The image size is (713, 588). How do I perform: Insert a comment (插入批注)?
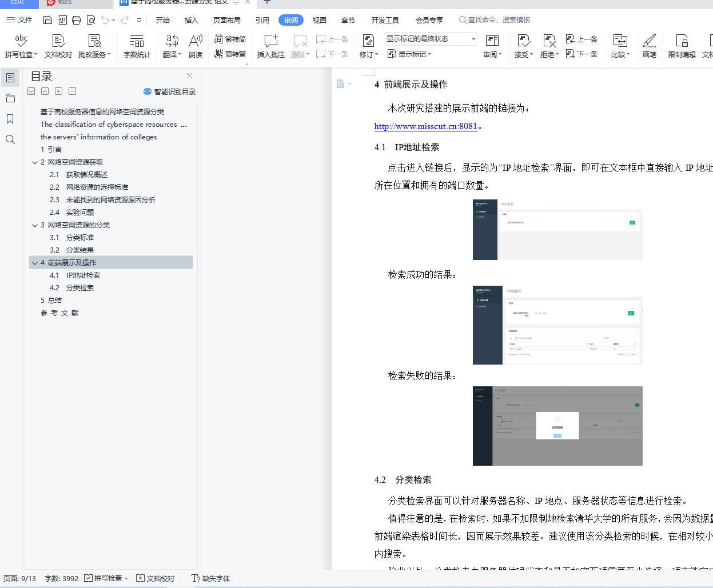pos(271,46)
